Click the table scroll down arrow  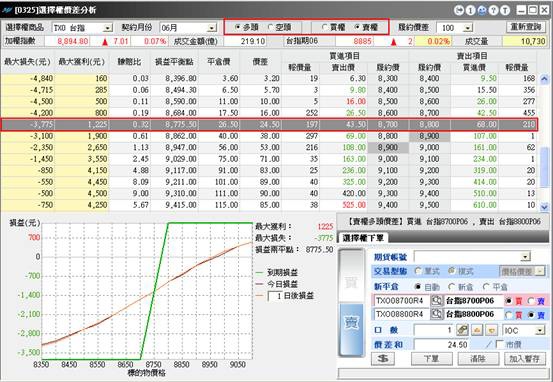(545, 206)
